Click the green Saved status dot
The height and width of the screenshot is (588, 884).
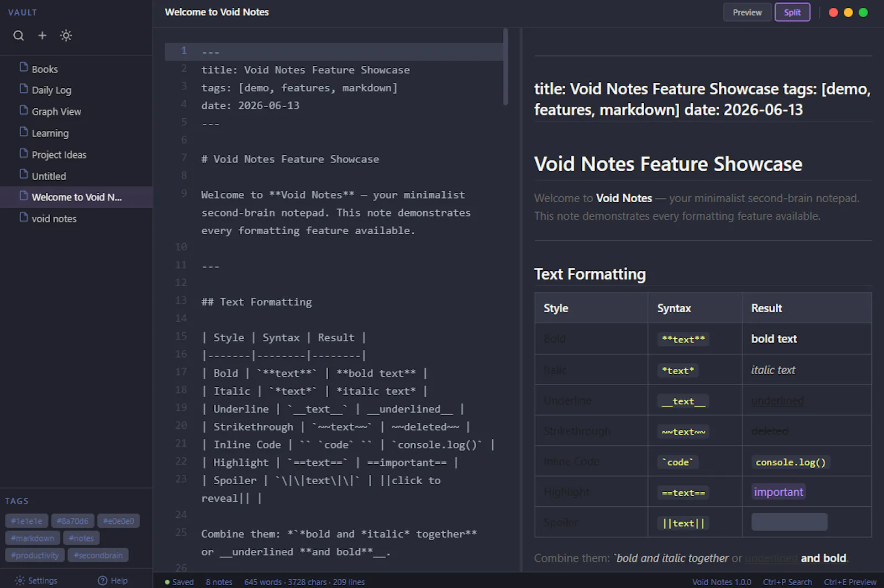(167, 582)
